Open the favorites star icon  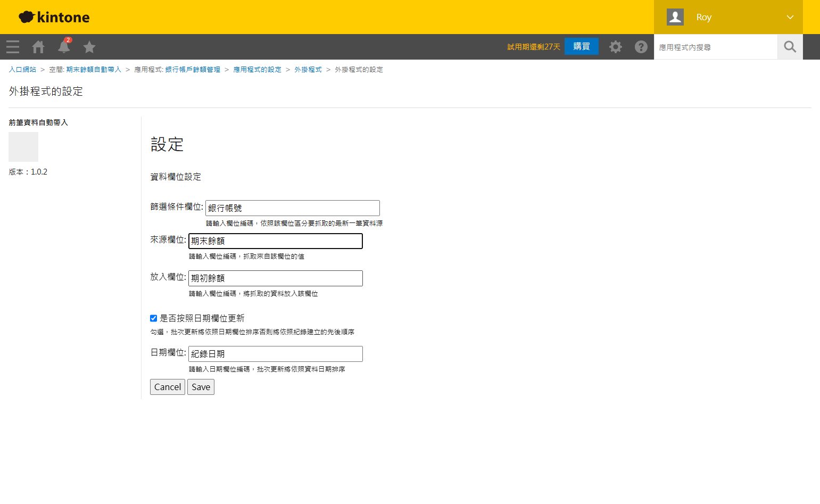tap(89, 47)
